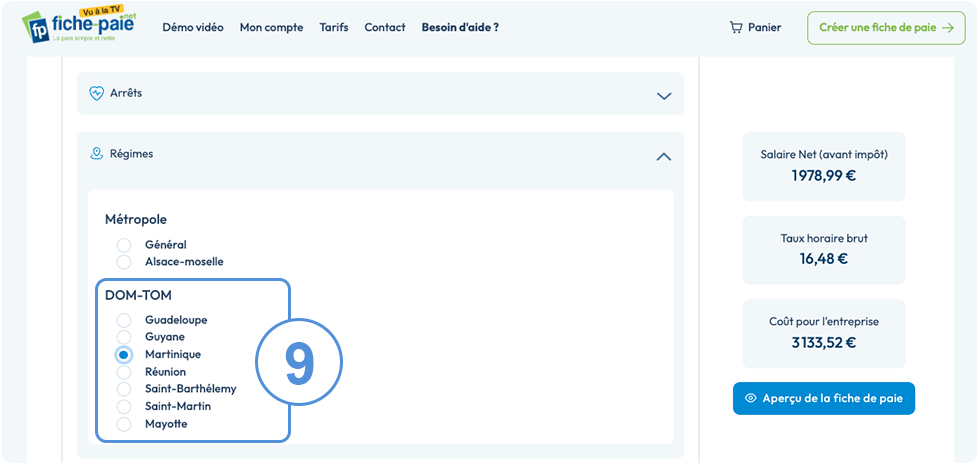
Task: Click the DOM-TOM heading
Action: click(x=138, y=295)
